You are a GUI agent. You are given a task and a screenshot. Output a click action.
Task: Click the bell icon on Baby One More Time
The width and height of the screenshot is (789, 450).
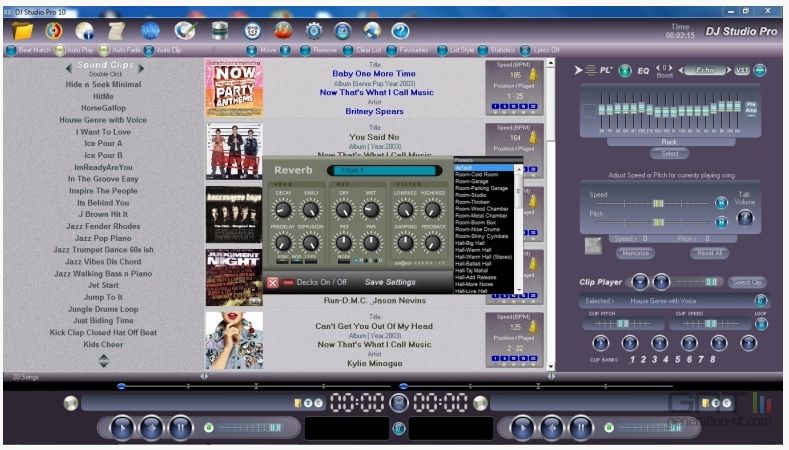[533, 75]
